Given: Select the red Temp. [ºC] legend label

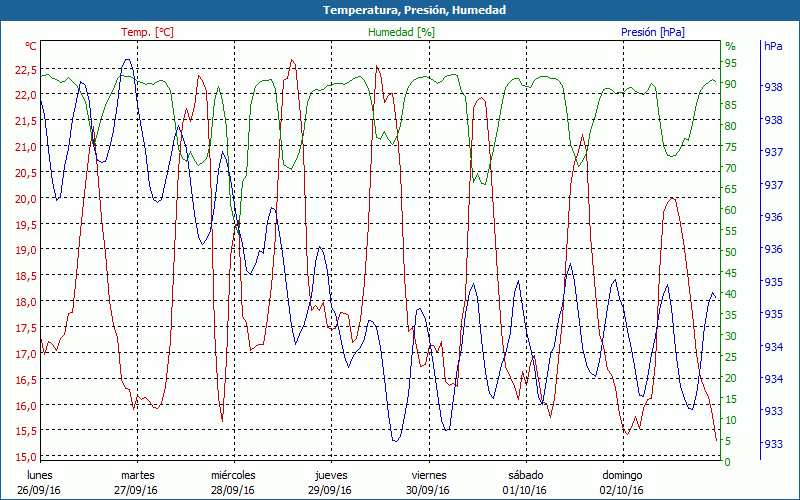Looking at the screenshot, I should point(147,32).
